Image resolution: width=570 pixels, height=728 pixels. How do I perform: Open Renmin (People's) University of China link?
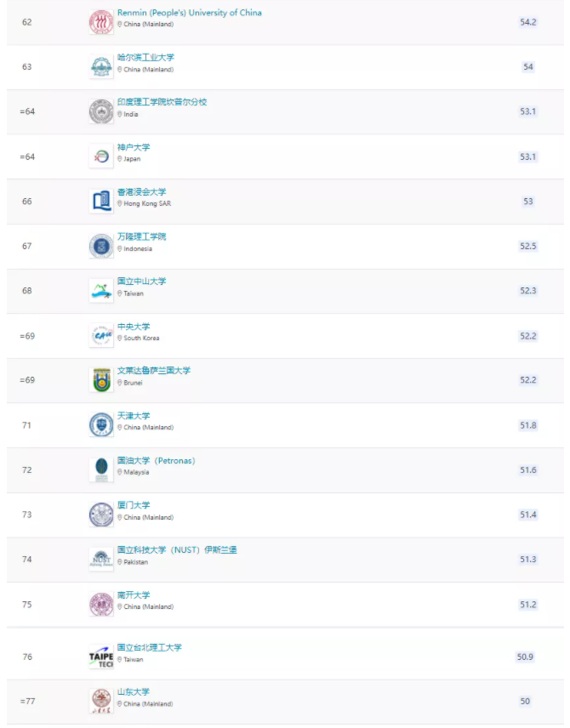coord(190,13)
